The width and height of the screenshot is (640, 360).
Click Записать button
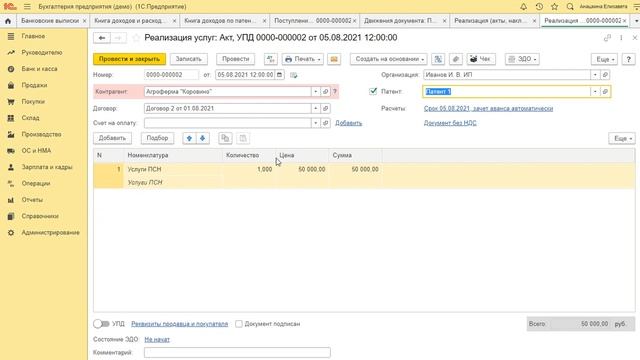tap(189, 59)
